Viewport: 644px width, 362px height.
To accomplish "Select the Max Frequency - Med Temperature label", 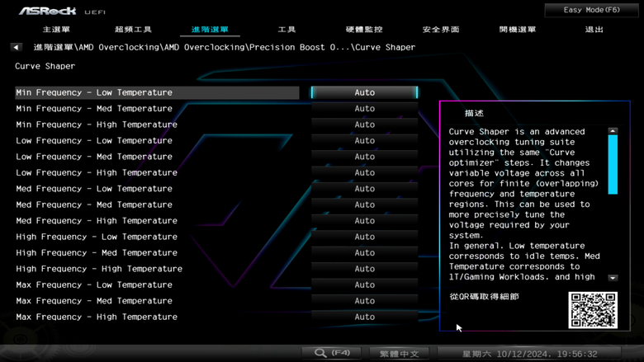I will coord(94,300).
